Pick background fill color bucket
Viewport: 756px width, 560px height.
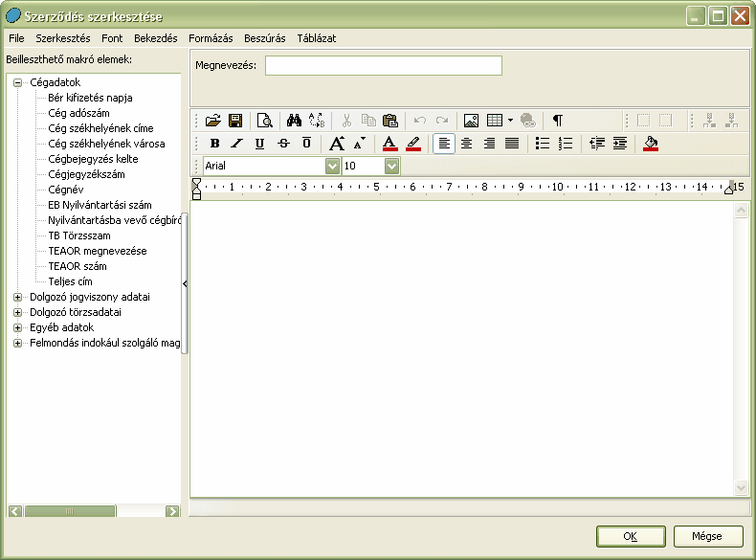tap(651, 144)
